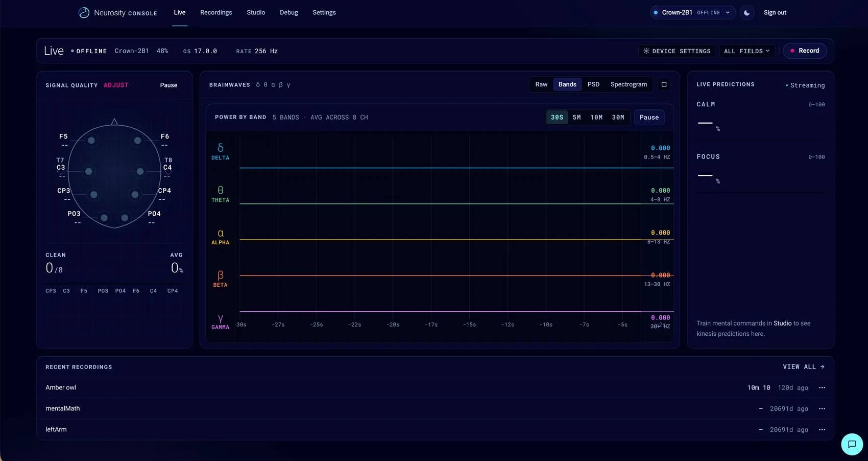868x461 pixels.
Task: Click the PO4 electrode dot
Action: click(x=125, y=218)
